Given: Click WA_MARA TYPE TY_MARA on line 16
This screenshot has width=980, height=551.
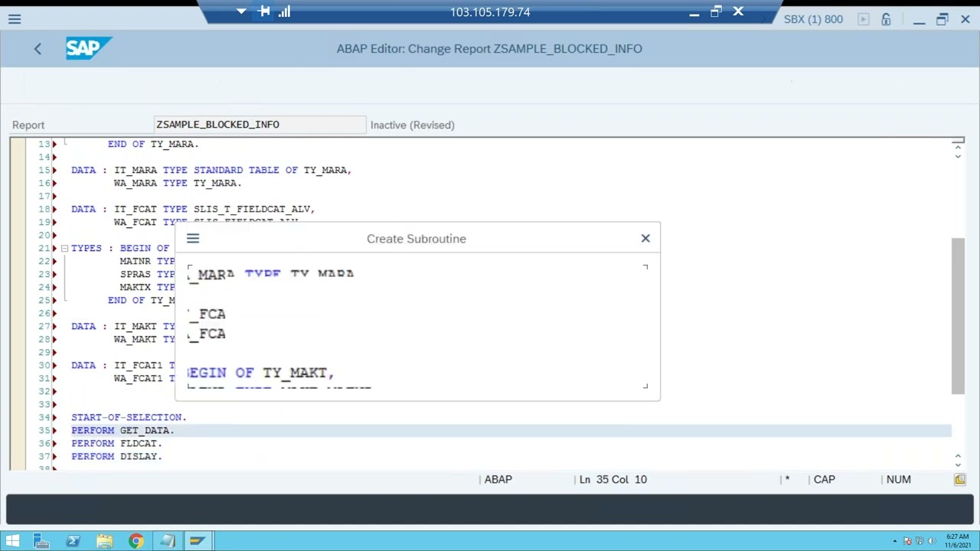Looking at the screenshot, I should (178, 183).
